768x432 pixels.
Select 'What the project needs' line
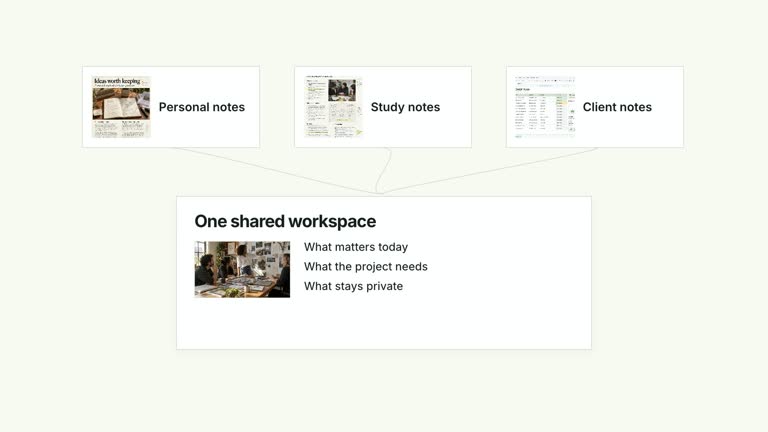pos(365,266)
